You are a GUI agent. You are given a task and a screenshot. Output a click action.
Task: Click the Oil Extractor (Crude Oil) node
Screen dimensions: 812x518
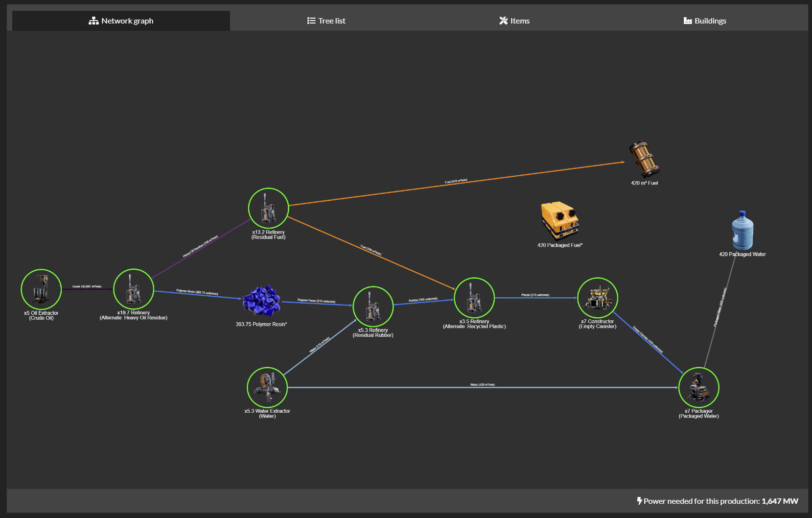coord(41,289)
